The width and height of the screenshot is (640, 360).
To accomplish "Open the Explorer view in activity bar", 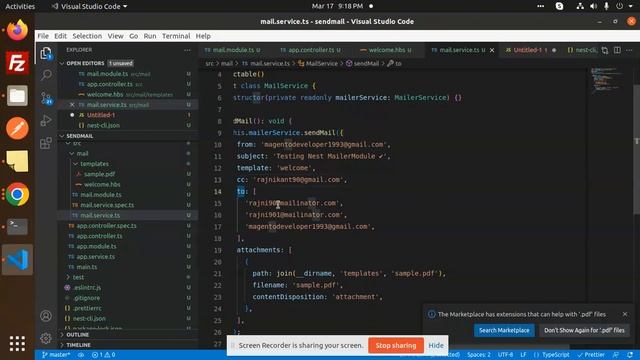I will coord(46,53).
